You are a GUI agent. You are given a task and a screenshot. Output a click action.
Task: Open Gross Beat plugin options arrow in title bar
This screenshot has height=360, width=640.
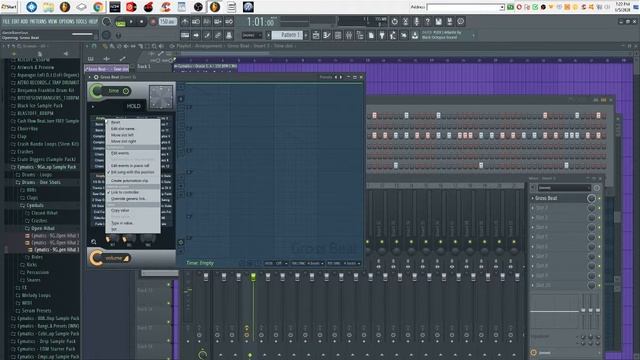(90, 77)
